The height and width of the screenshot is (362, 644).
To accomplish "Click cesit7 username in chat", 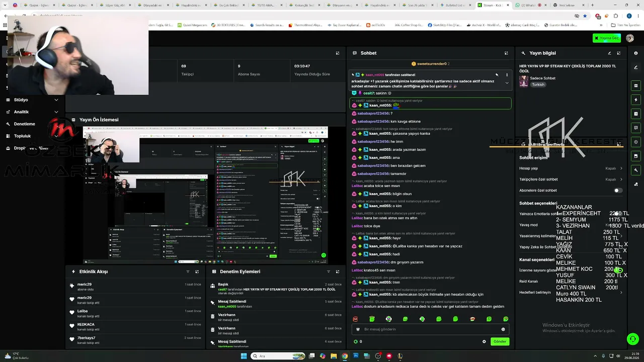I will click(x=369, y=93).
